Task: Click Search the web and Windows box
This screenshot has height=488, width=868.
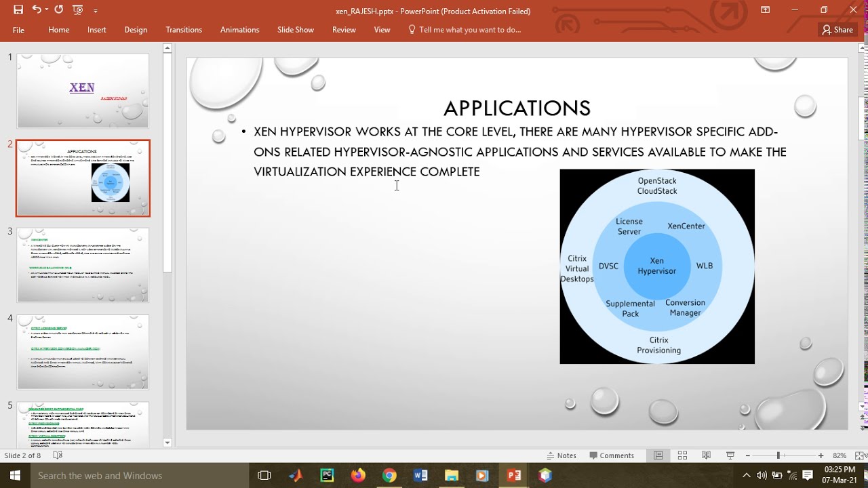Action: (x=140, y=476)
